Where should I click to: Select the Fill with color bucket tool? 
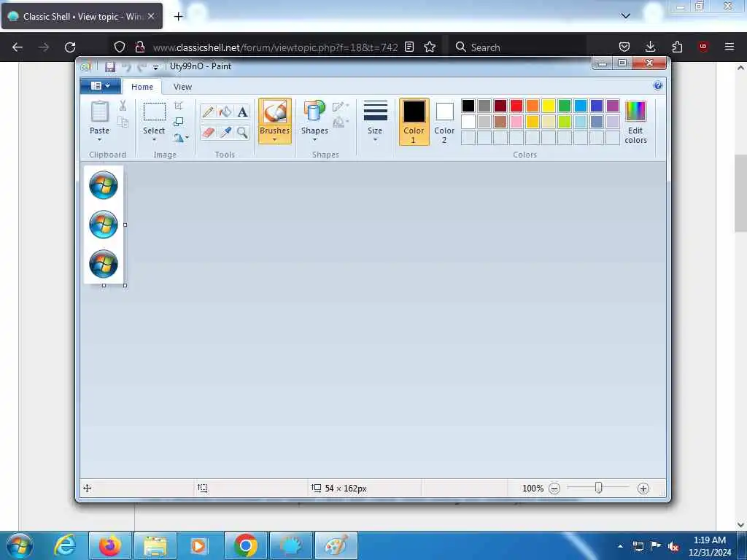[x=225, y=112]
